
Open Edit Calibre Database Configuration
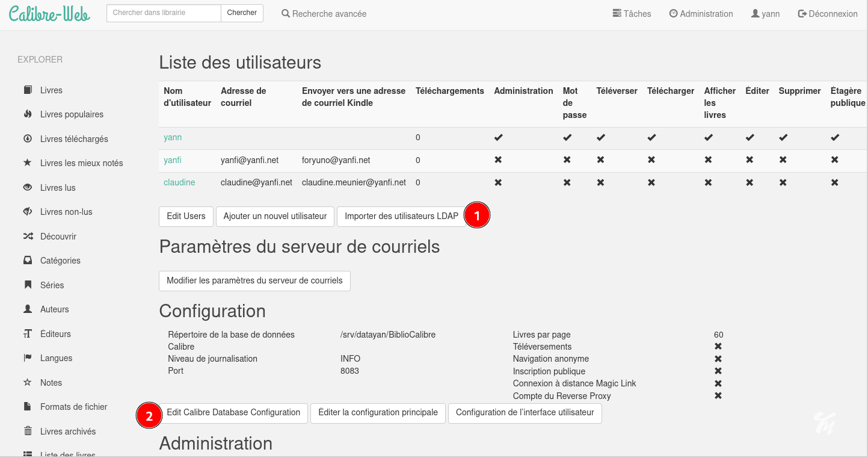233,413
